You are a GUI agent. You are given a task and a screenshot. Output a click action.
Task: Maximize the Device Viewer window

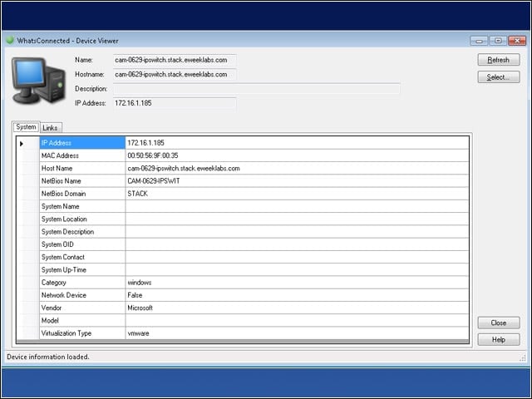498,41
